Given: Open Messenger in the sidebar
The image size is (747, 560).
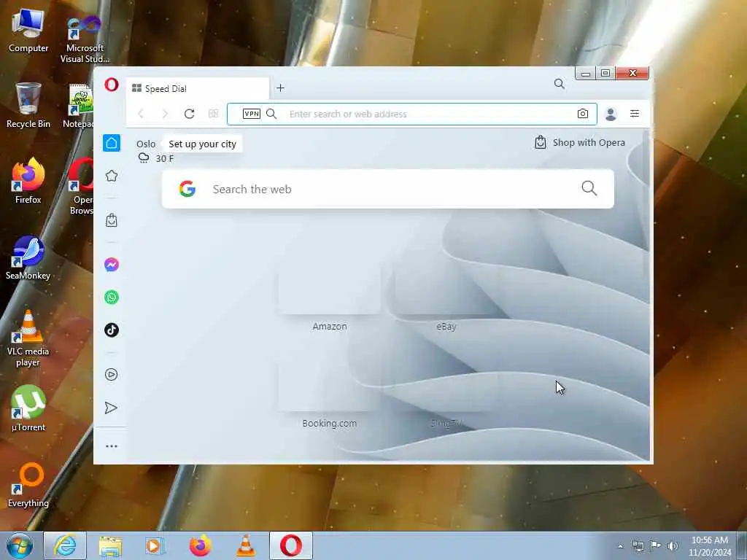Looking at the screenshot, I should [112, 264].
